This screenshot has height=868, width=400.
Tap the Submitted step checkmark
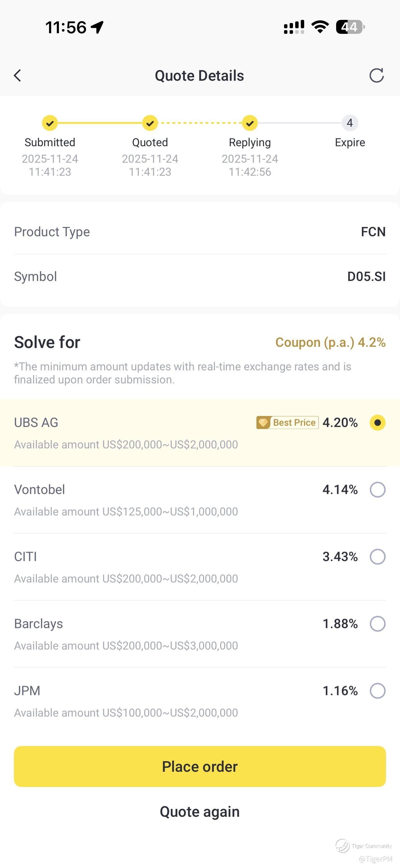pyautogui.click(x=50, y=123)
